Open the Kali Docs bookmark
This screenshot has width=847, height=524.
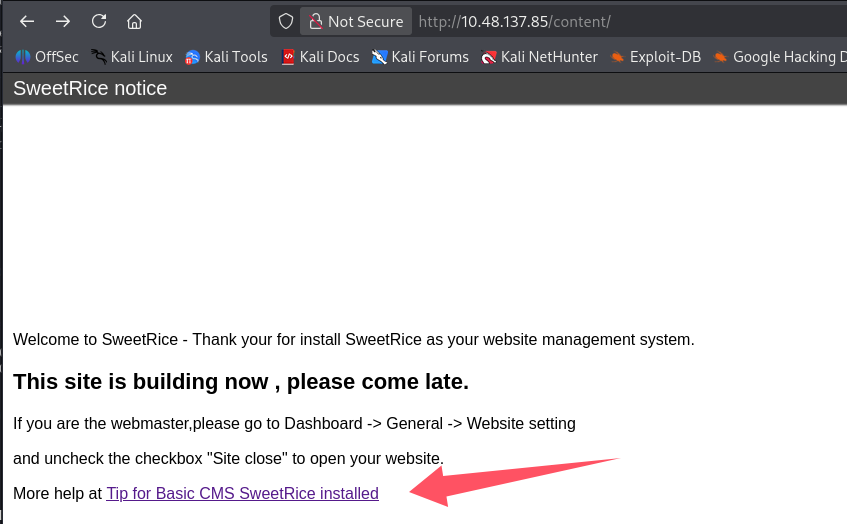tap(320, 57)
